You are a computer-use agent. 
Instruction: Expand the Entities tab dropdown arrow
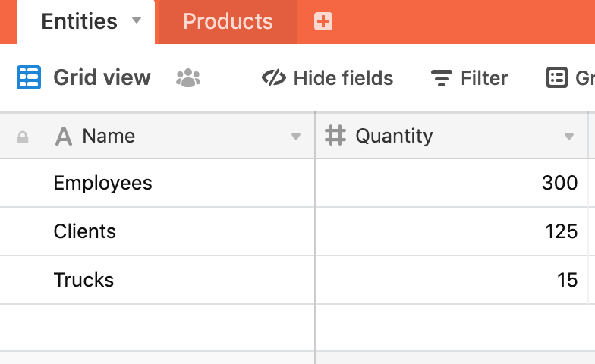pos(137,20)
